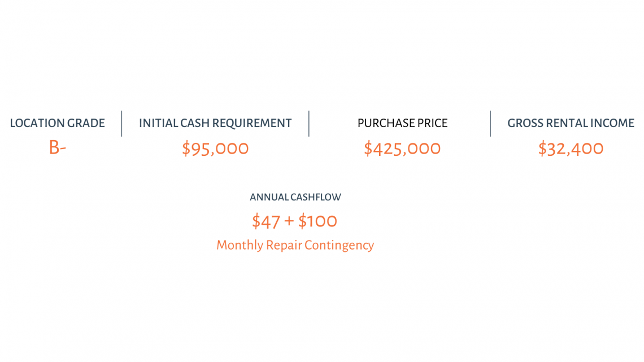Click the Monthly Repair Contingency text

click(295, 245)
